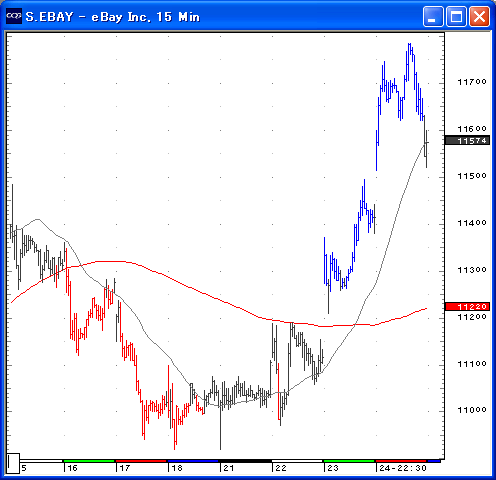Screen dimensions: 496x480
Task: Click date label 21 on time axis
Action: [229, 468]
